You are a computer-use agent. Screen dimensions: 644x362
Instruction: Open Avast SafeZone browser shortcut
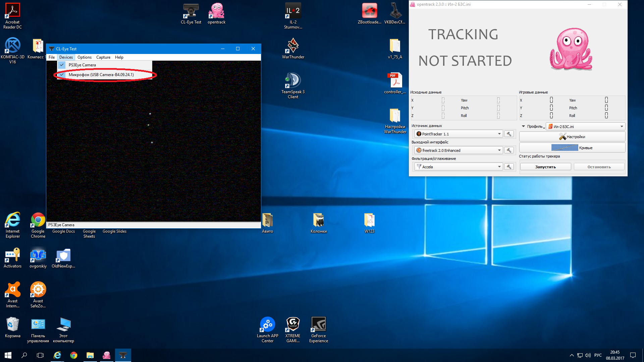click(x=38, y=295)
